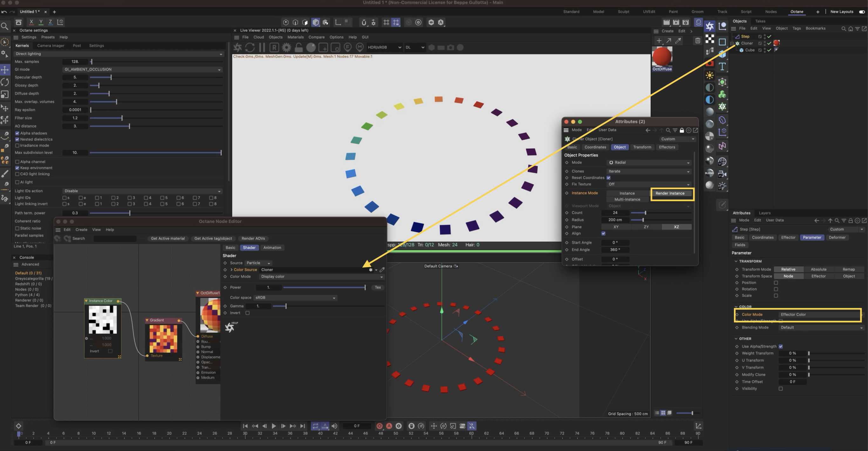Click the Live Viewer refresh scene icon
The width and height of the screenshot is (868, 451).
[x=250, y=48]
